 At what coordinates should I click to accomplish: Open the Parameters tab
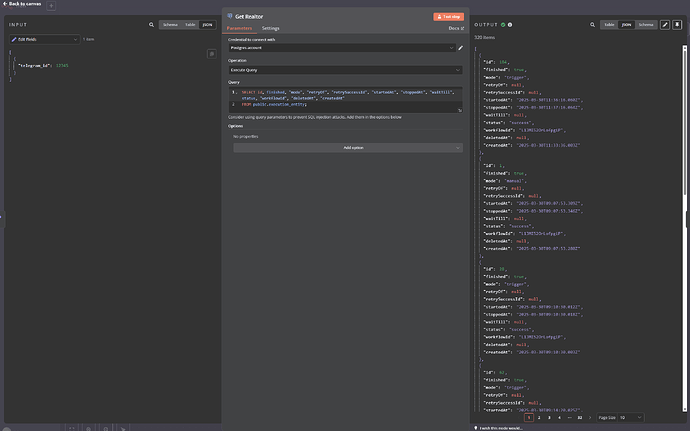[239, 28]
